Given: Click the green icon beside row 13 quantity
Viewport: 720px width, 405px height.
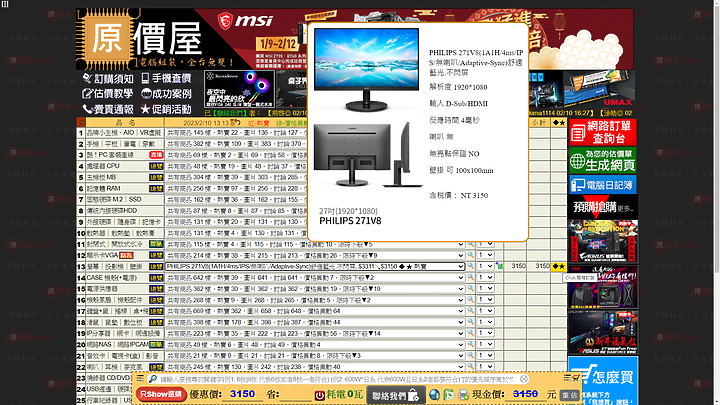Looking at the screenshot, I should pyautogui.click(x=499, y=266).
